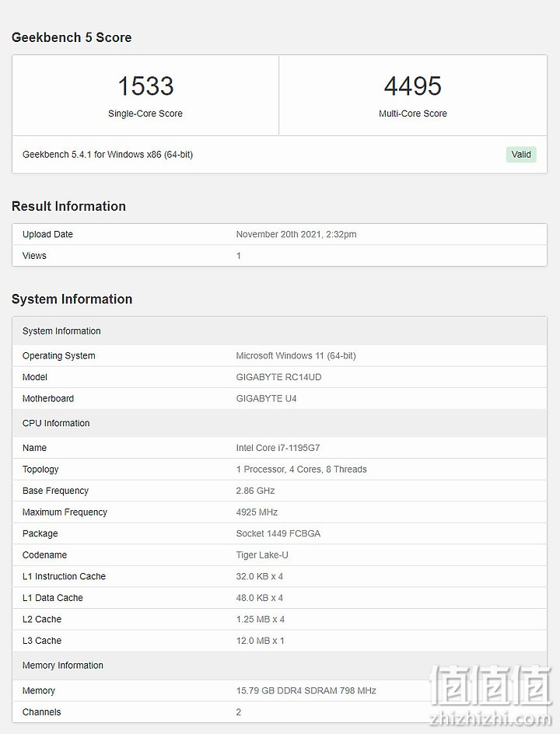Click the Single-Core Score label
The image size is (560, 734).
145,114
